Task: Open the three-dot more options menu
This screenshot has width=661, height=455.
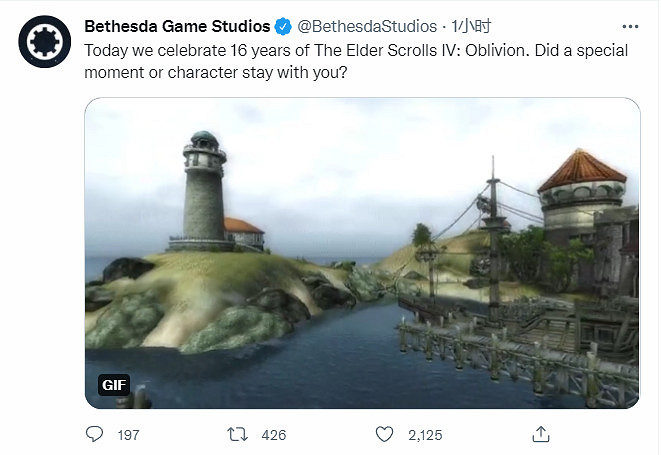Action: pos(629,27)
